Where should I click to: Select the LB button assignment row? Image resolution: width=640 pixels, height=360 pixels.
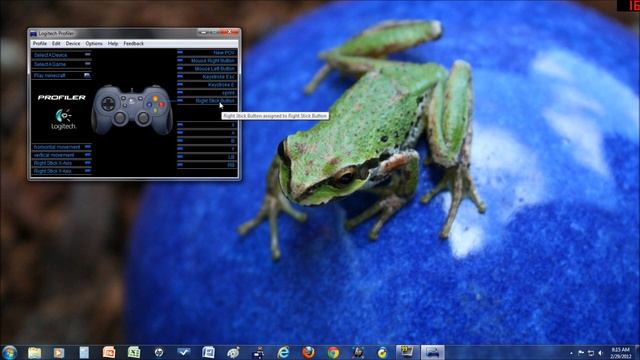coord(207,157)
